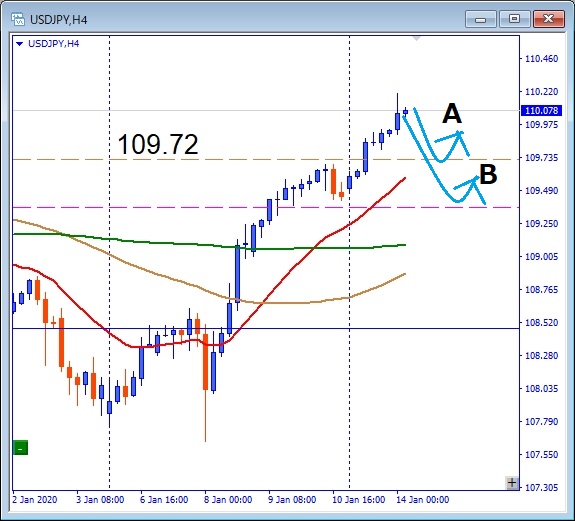Select the current price label 110.078
575x521 pixels.
pyautogui.click(x=541, y=110)
